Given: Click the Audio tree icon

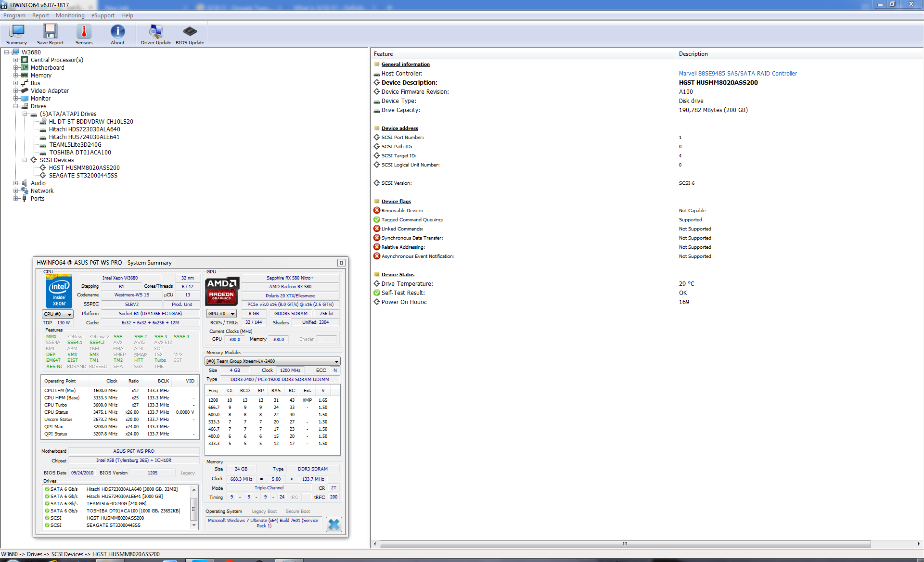Looking at the screenshot, I should click(25, 183).
